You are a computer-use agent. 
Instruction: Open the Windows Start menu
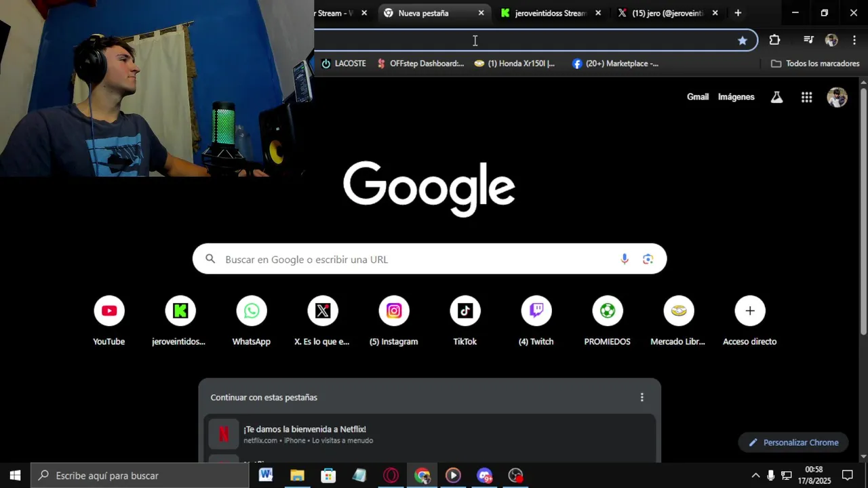(16, 475)
